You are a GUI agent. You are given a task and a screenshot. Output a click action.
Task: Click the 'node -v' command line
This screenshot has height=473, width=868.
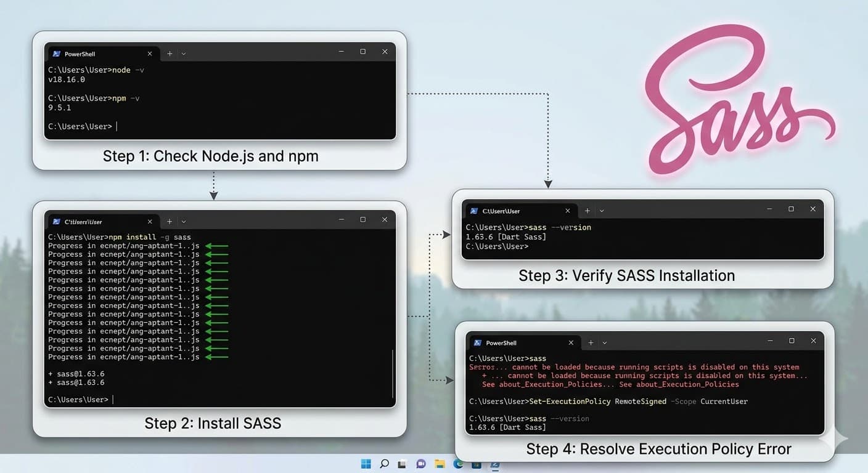tap(96, 70)
